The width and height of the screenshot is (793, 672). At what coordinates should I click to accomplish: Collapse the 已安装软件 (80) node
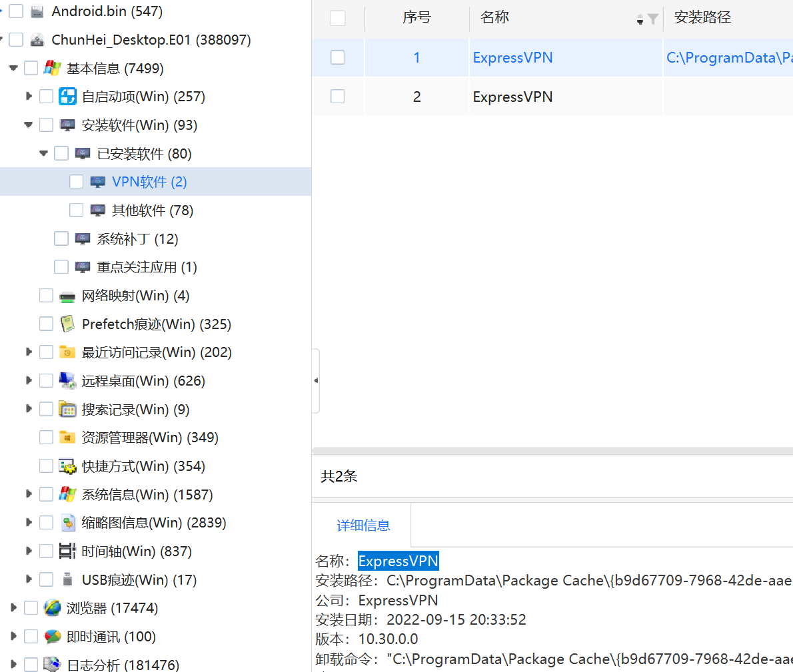pyautogui.click(x=43, y=153)
